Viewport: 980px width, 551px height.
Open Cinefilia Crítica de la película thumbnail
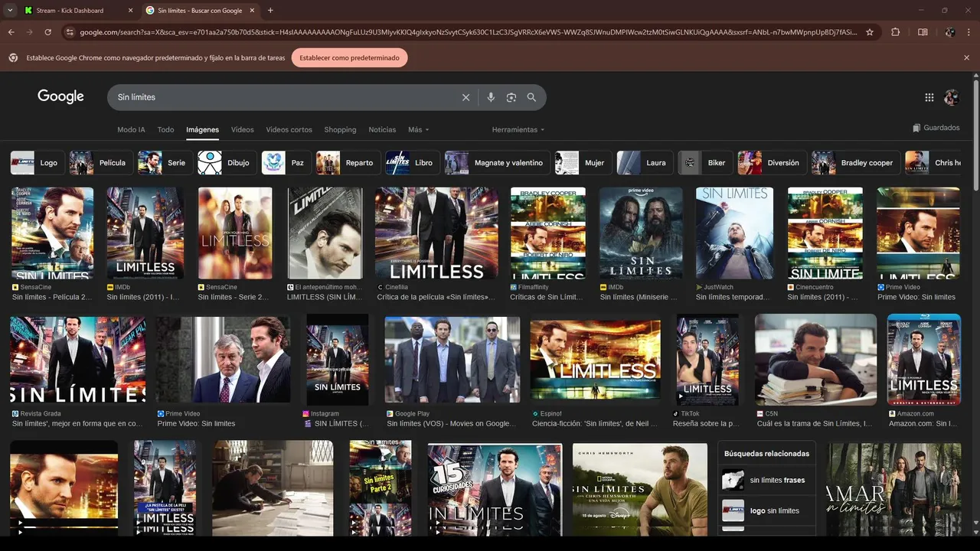pos(436,233)
